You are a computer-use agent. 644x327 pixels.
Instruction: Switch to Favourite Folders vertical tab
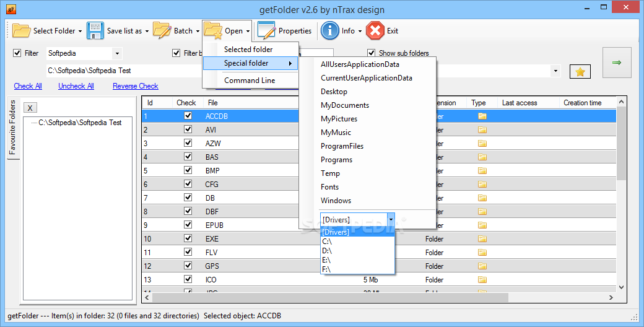pyautogui.click(x=13, y=128)
